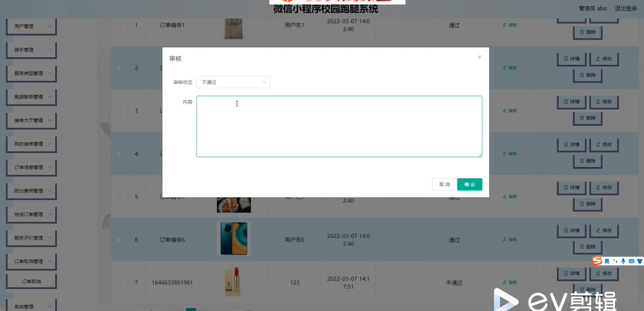The image size is (644, 311).
Task: Open the 订单信息管理 sidebar menu
Action: pyautogui.click(x=31, y=167)
